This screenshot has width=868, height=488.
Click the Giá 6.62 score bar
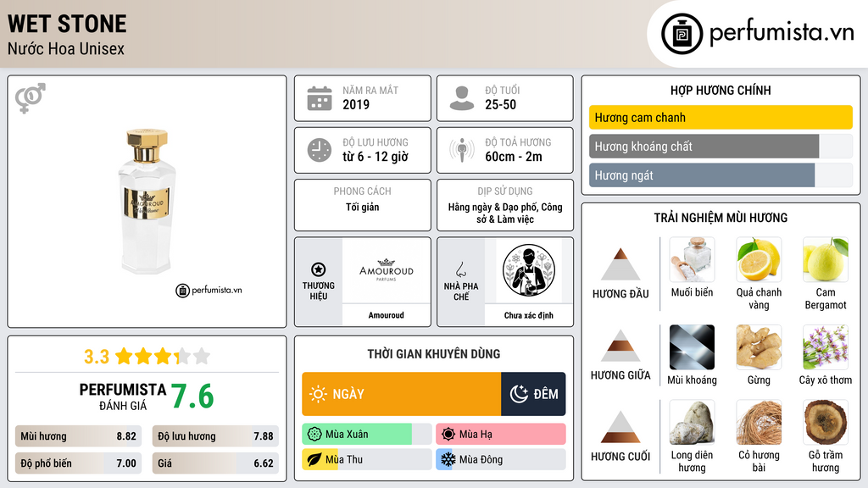[215, 463]
